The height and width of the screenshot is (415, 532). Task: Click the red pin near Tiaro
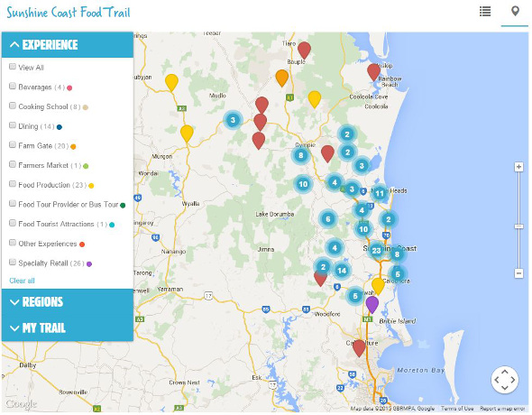(305, 51)
